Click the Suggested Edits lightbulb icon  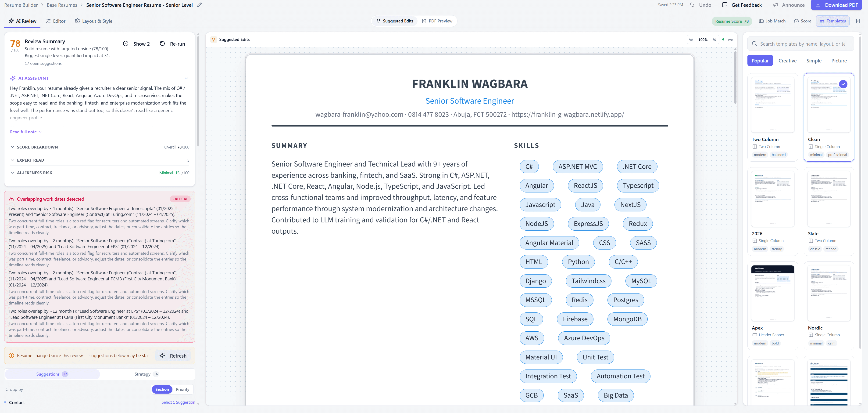tap(213, 40)
